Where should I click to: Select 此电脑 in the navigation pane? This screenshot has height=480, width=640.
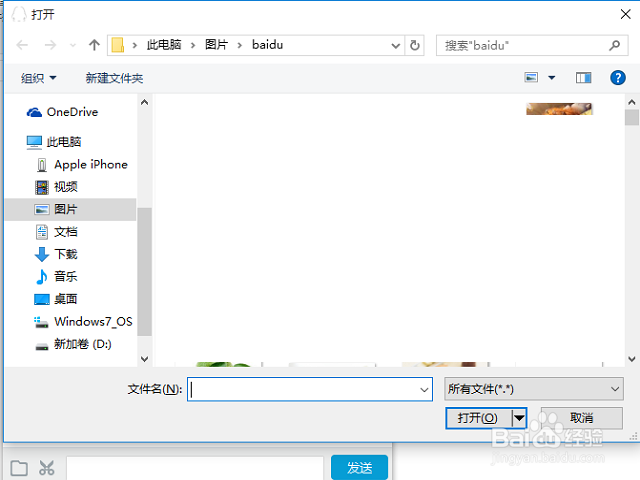tap(54, 142)
